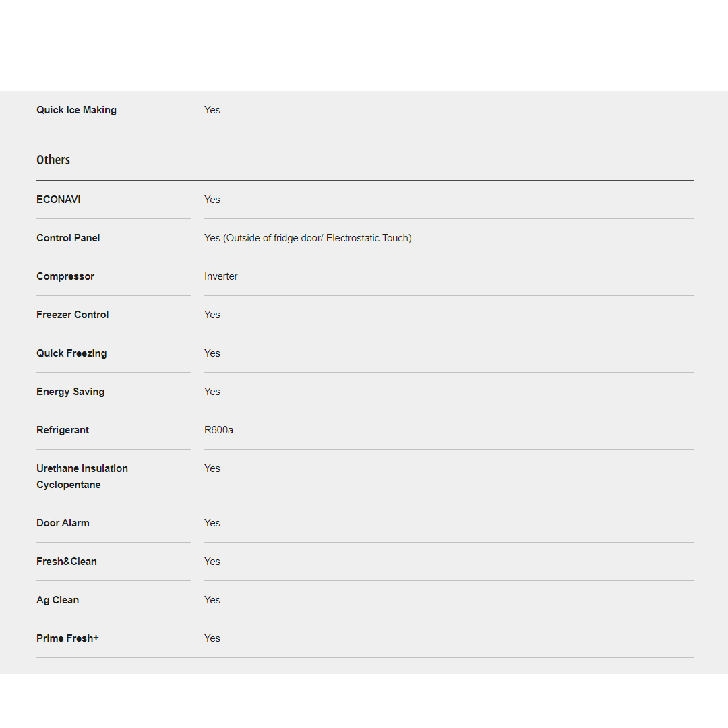The height and width of the screenshot is (728, 728).
Task: Click "Outside of fridge door/ Electrostatic Touch" text
Action: (x=317, y=238)
